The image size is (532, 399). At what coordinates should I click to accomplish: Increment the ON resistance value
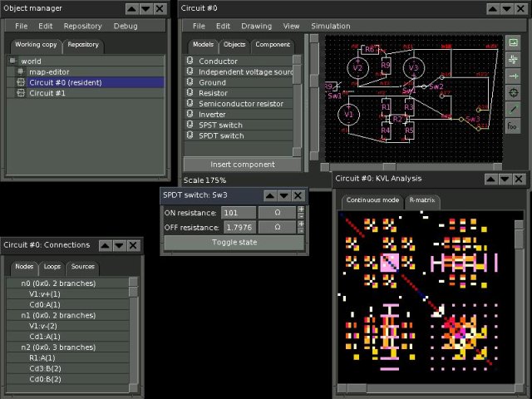tap(301, 209)
